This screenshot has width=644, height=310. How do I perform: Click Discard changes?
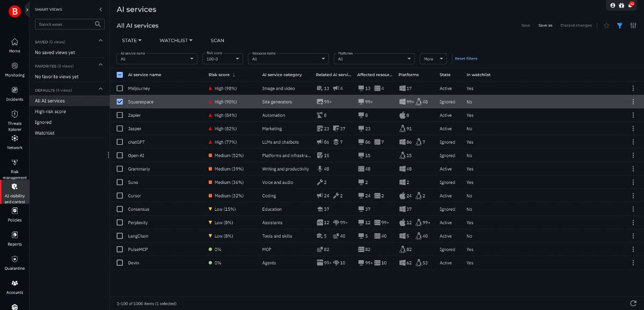[x=576, y=25]
